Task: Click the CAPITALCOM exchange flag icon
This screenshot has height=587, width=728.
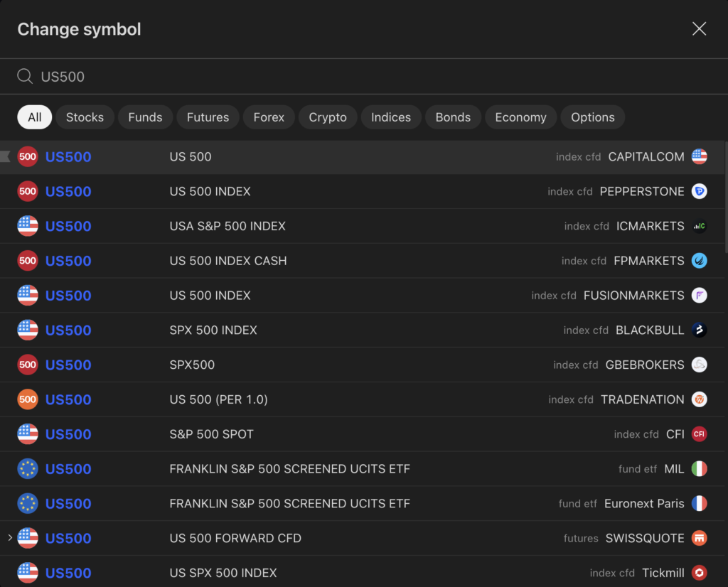Action: point(699,157)
